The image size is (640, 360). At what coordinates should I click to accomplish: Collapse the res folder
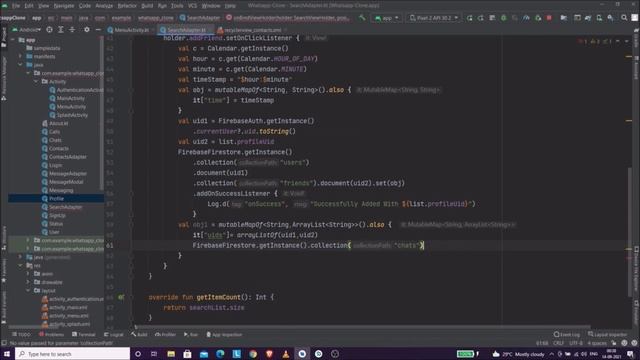[20, 265]
